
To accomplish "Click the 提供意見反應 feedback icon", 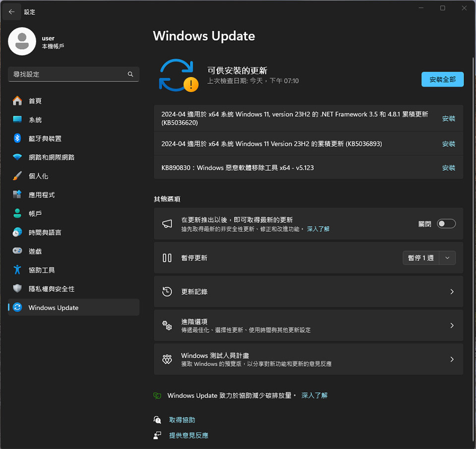I will (157, 435).
